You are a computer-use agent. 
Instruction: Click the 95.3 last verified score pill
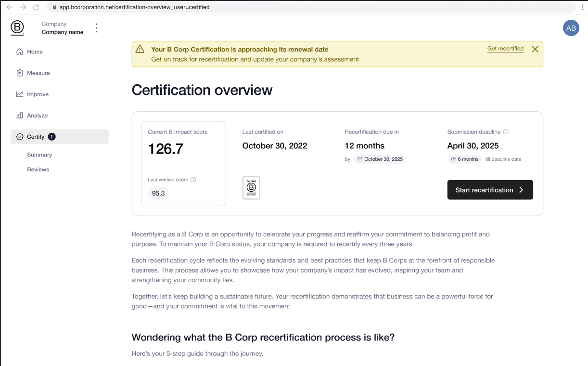[158, 193]
